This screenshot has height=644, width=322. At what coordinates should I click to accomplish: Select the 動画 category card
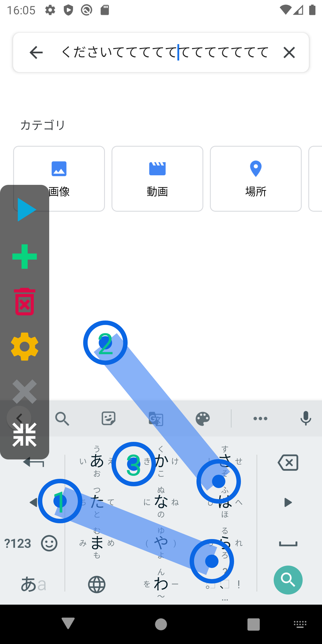[157, 179]
